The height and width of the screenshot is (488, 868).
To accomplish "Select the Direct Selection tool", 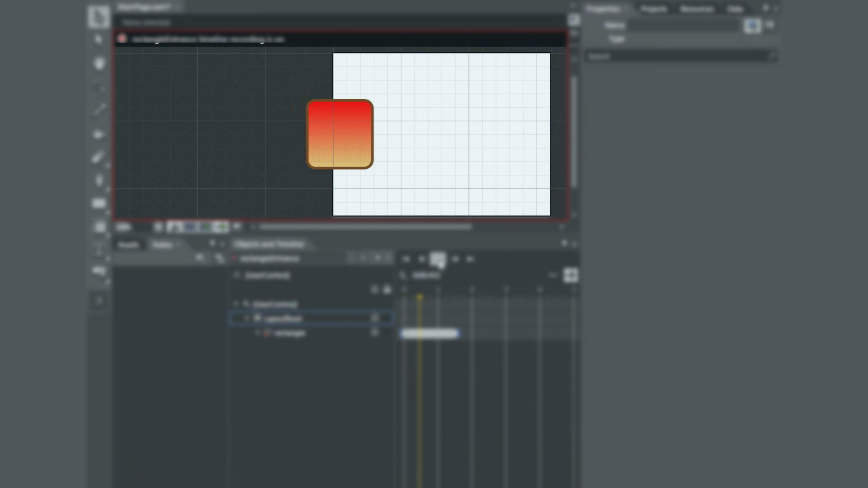I will [x=99, y=40].
